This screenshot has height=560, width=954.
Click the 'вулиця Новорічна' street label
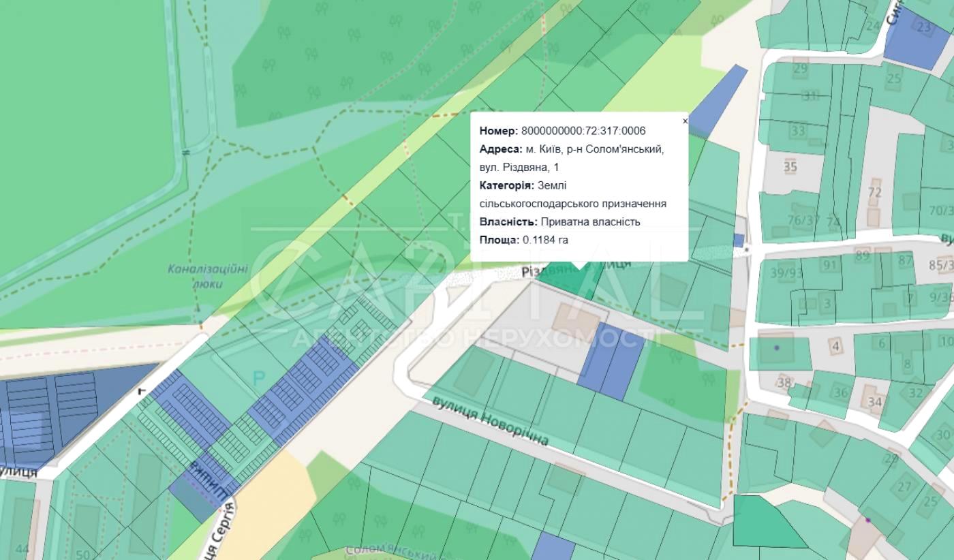(x=490, y=420)
